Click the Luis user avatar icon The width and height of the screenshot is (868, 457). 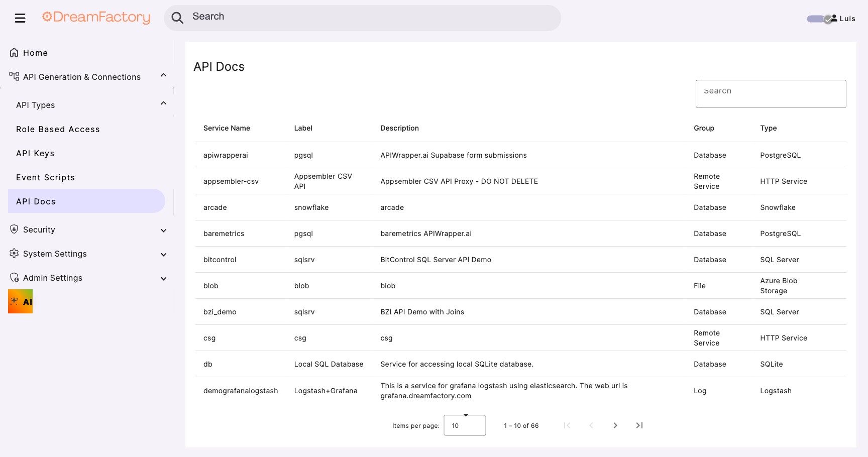coord(833,18)
